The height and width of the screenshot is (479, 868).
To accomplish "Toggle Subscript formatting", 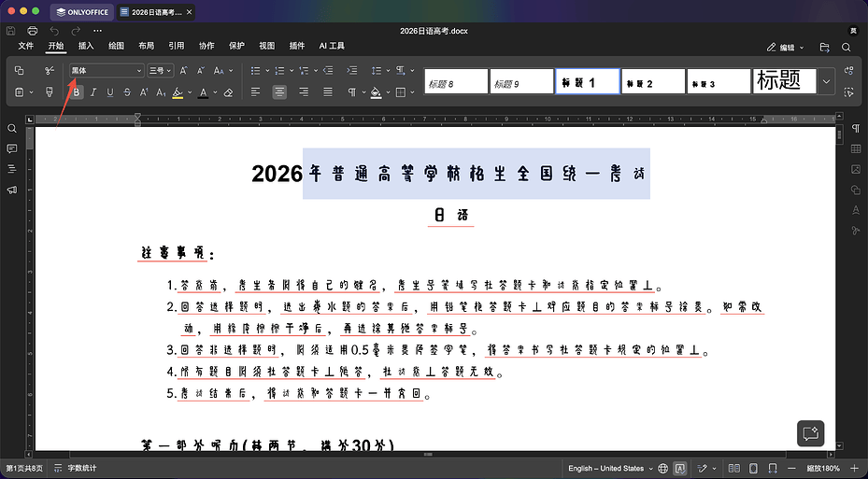I will click(161, 92).
